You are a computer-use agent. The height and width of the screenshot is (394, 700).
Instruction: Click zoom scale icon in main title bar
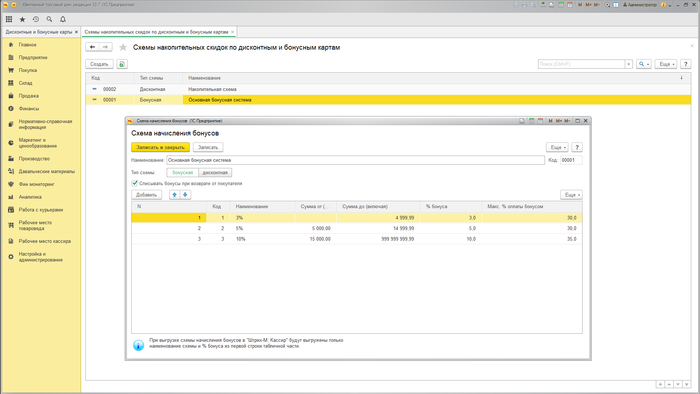607,5
